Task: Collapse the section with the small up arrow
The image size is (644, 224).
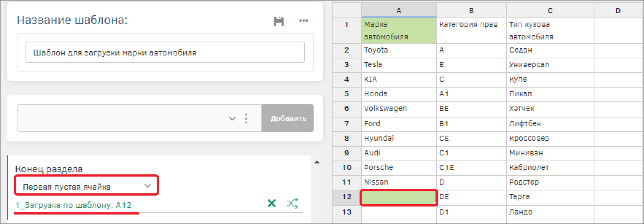Action: coord(317,162)
